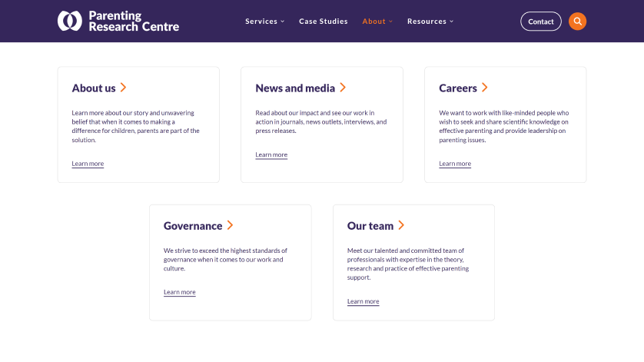644x362 pixels.
Task: Click the News and media description paragraph
Action: pyautogui.click(x=321, y=121)
